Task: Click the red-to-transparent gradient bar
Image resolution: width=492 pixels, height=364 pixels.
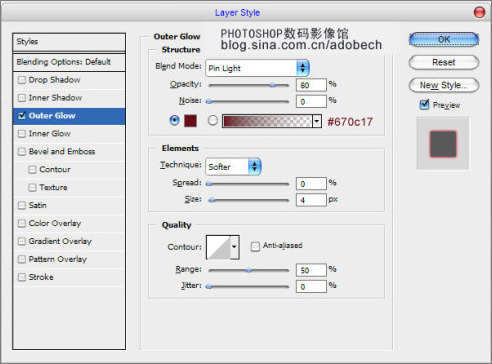Action: (267, 121)
